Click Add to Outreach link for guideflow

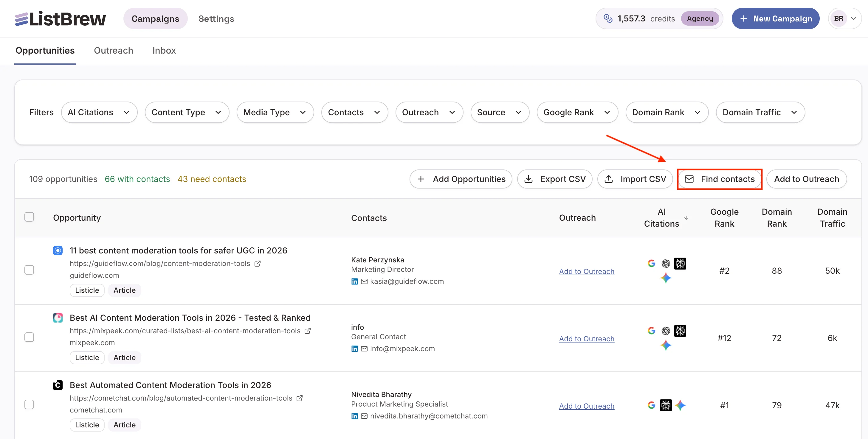586,271
